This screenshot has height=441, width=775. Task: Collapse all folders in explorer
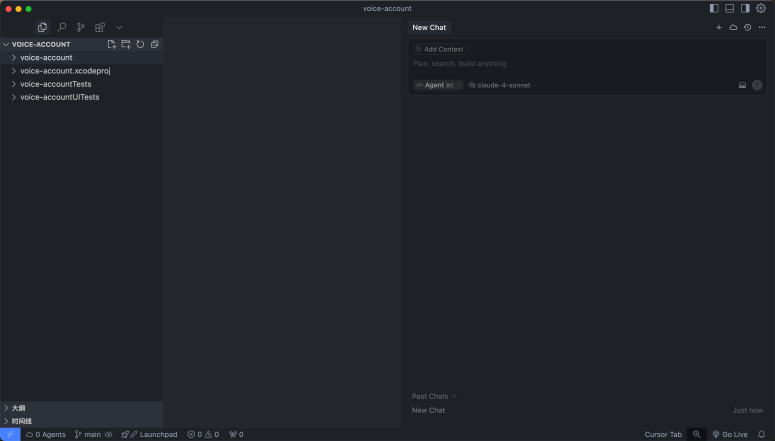point(154,44)
